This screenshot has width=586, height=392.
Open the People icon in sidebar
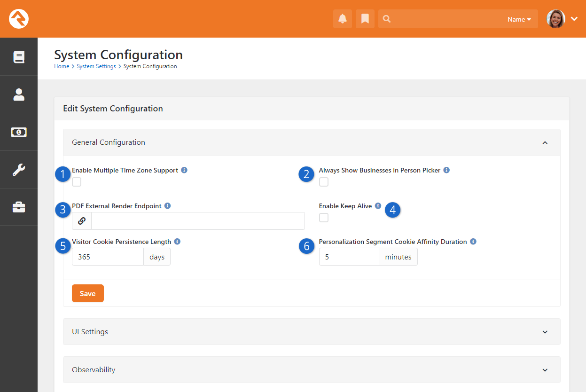click(19, 94)
